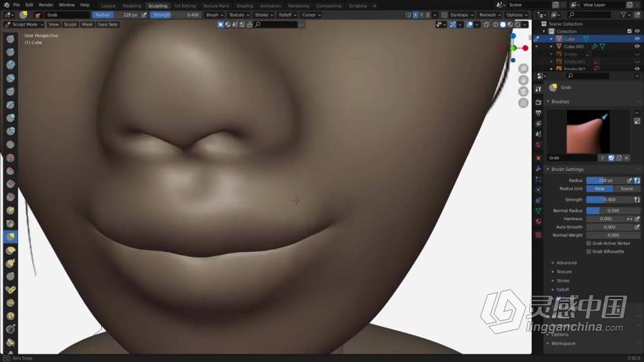
Task: Select the Smooth brush tool
Action: (x=10, y=158)
